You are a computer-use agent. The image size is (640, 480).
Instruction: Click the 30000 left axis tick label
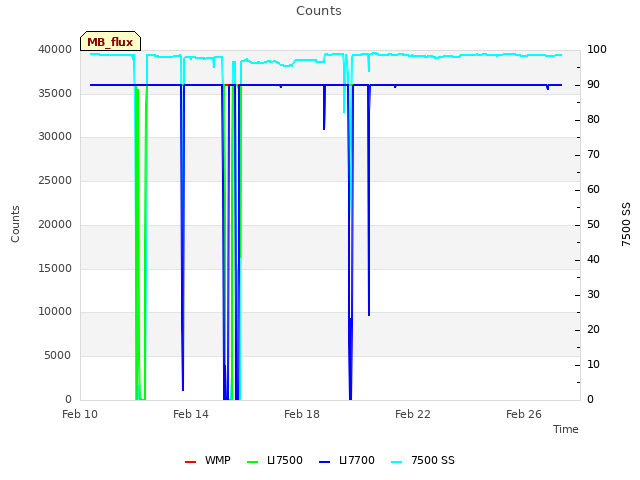[x=55, y=137]
